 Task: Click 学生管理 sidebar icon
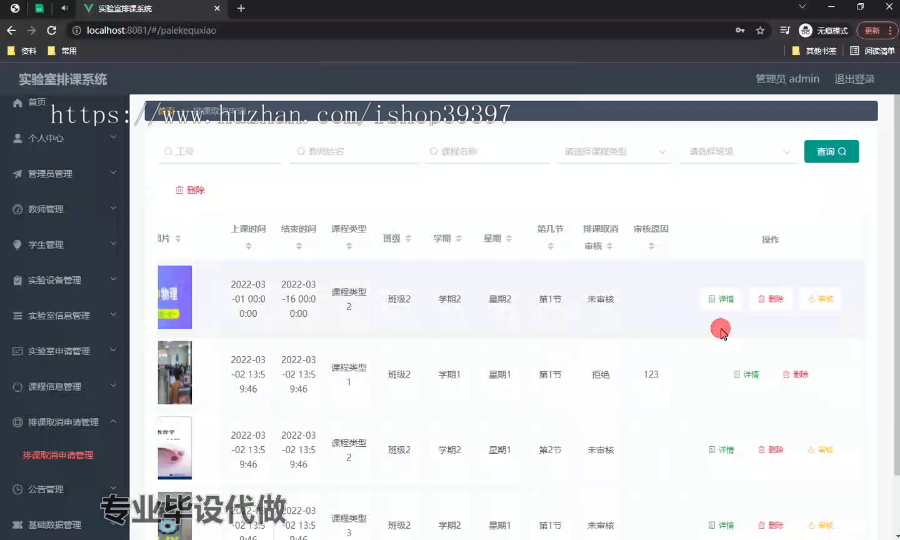tap(17, 245)
